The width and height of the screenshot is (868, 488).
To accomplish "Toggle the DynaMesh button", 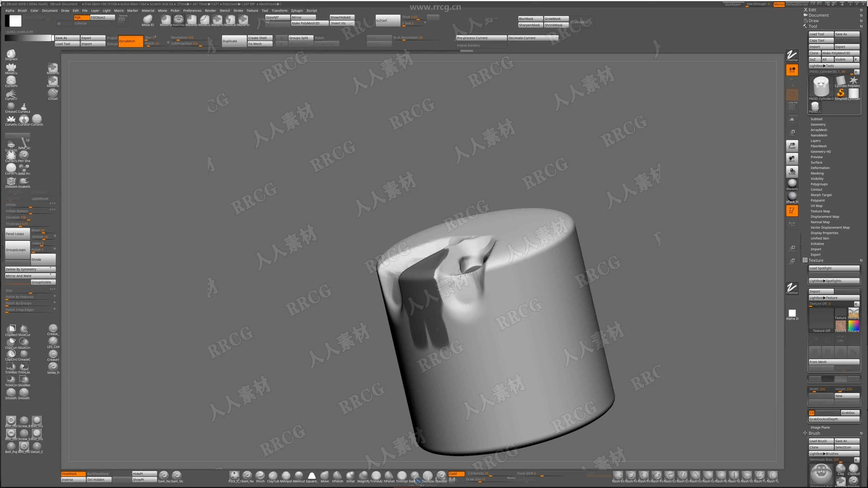I will (131, 41).
